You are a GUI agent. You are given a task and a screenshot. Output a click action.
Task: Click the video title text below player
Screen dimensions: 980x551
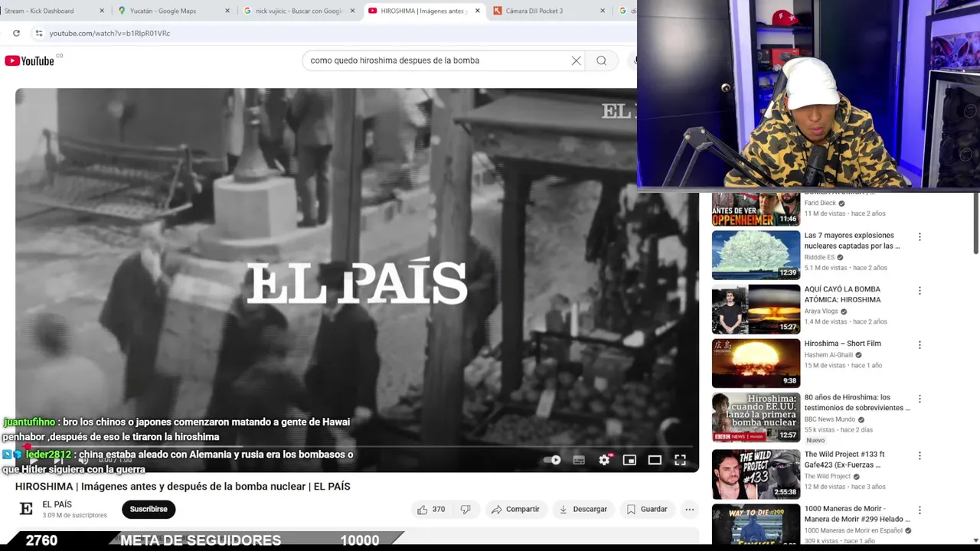(183, 487)
